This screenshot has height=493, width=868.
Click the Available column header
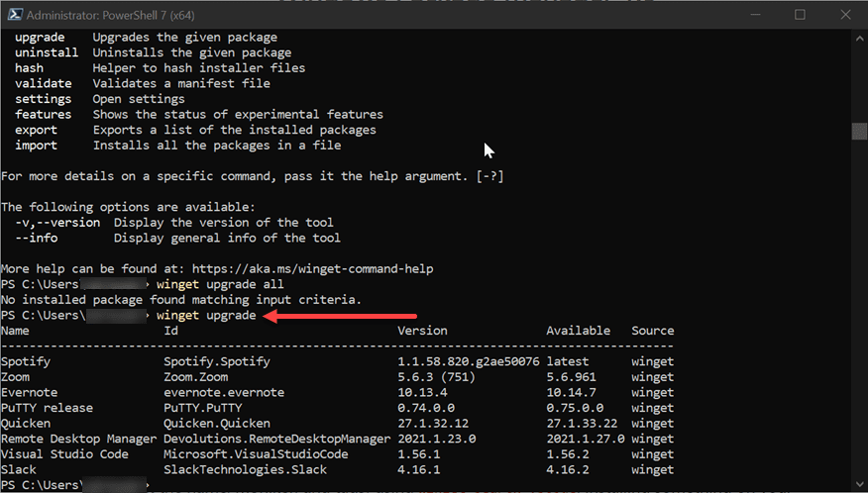click(x=579, y=331)
